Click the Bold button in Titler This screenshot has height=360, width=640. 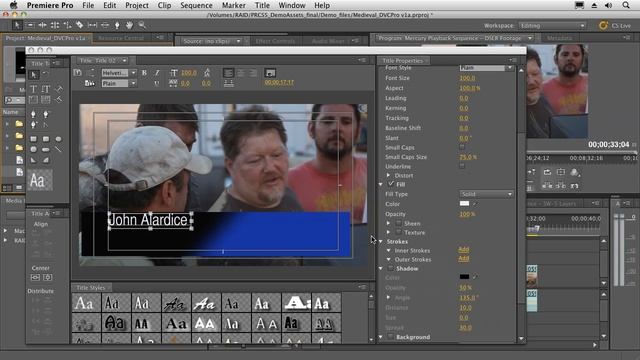[144, 73]
